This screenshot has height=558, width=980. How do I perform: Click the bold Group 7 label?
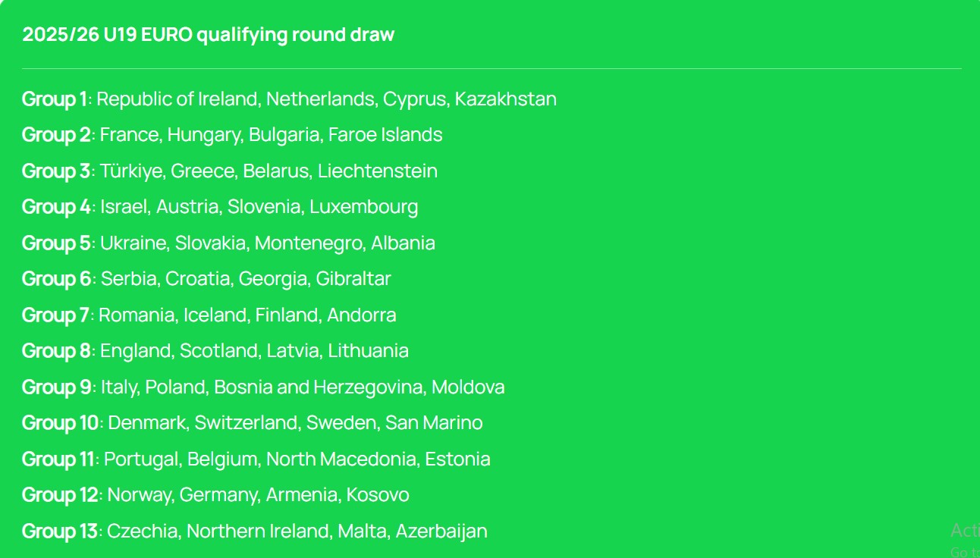coord(55,315)
